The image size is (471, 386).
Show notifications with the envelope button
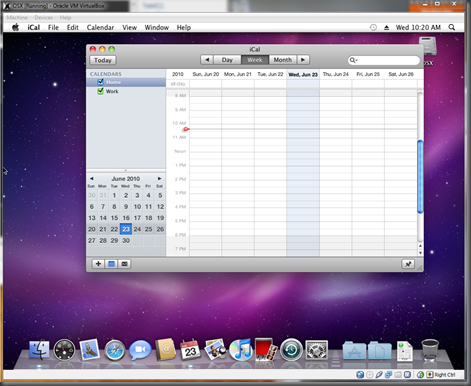pos(124,264)
